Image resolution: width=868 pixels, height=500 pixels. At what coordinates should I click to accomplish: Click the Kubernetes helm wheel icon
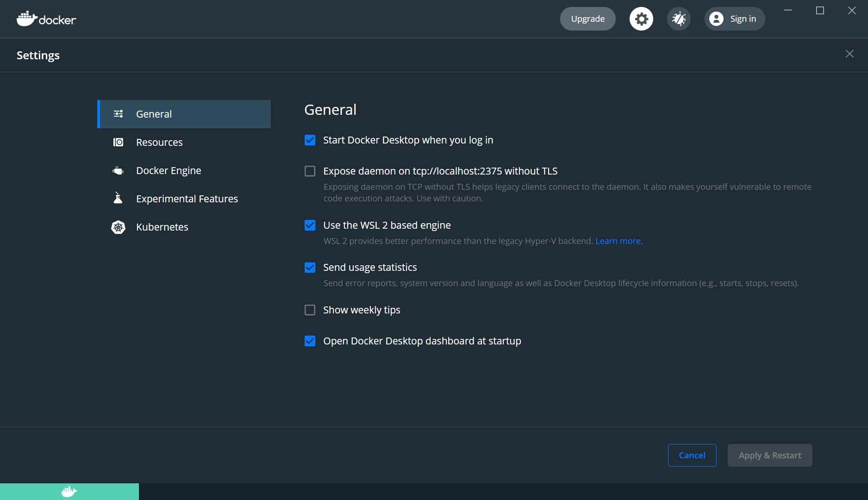119,227
